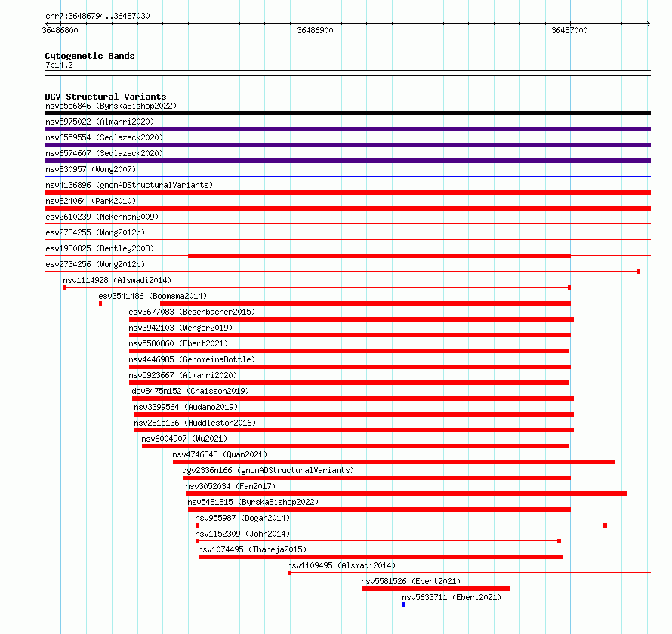This screenshot has height=634, width=672.
Task: Click the thick bar segment under esv1930825
Action: coord(379,256)
